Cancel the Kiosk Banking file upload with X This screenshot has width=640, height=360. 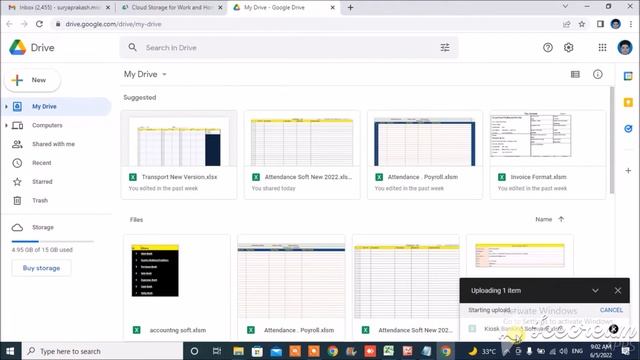click(x=613, y=329)
